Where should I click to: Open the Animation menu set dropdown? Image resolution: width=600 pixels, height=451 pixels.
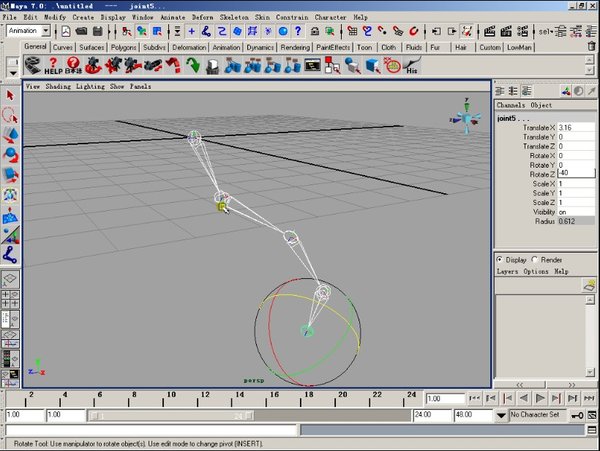[x=30, y=31]
